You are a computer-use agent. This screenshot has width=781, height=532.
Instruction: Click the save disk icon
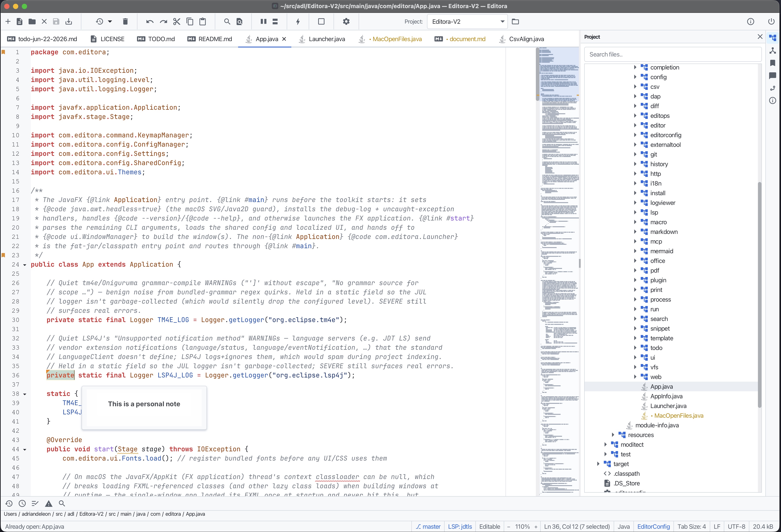tap(56, 22)
